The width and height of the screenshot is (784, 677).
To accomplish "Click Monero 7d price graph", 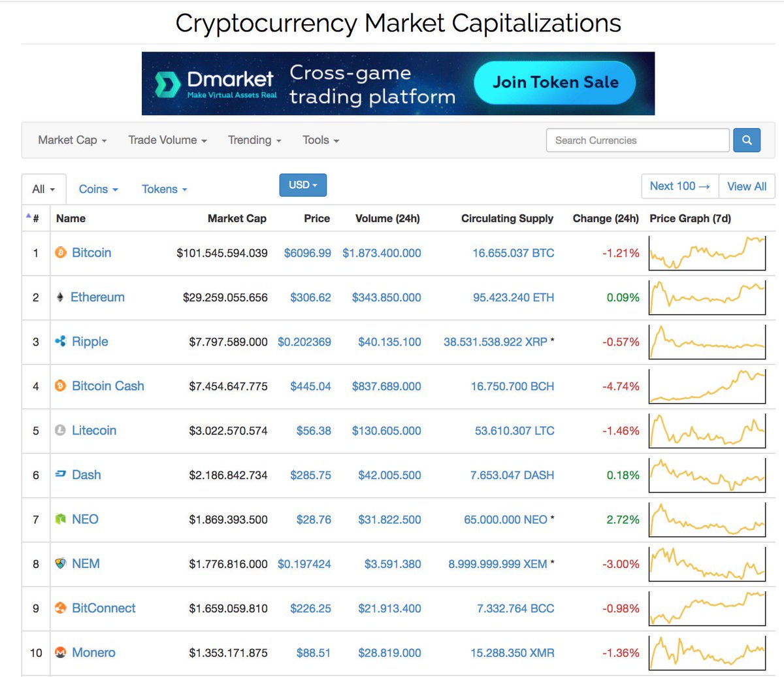I will [x=707, y=652].
